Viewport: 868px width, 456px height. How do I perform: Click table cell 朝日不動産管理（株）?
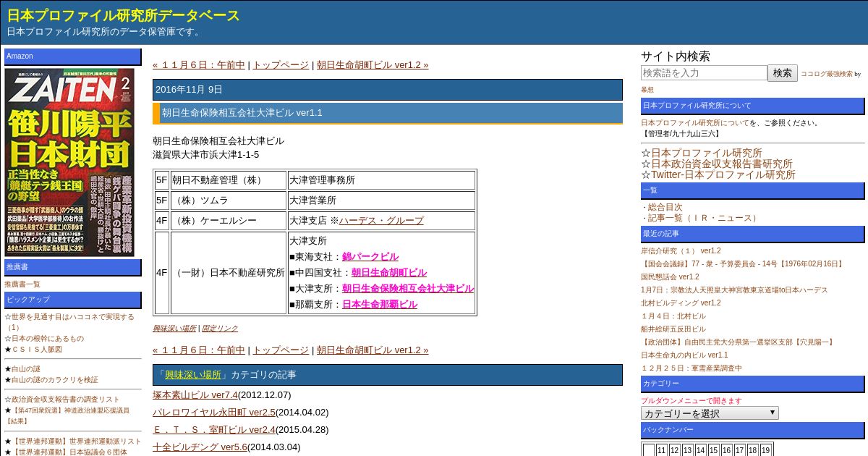coord(229,180)
